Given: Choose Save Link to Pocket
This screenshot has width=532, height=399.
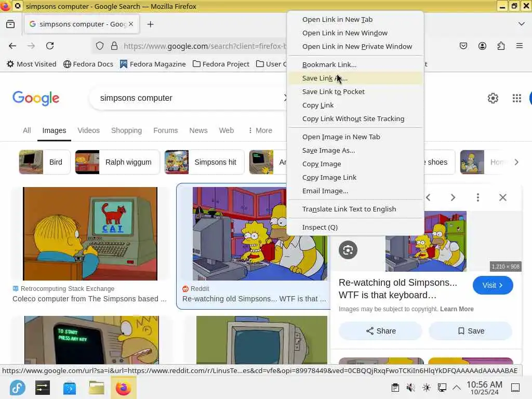Looking at the screenshot, I should coord(355,91).
